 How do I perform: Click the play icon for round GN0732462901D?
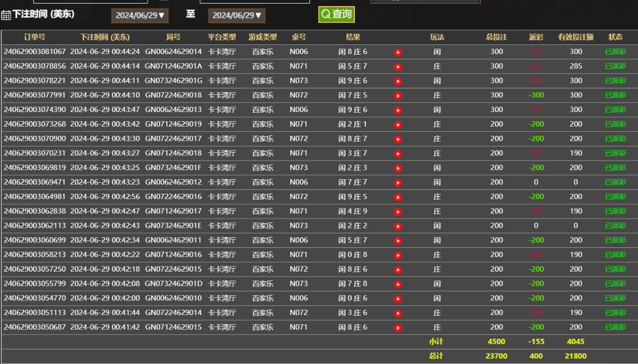tap(398, 284)
